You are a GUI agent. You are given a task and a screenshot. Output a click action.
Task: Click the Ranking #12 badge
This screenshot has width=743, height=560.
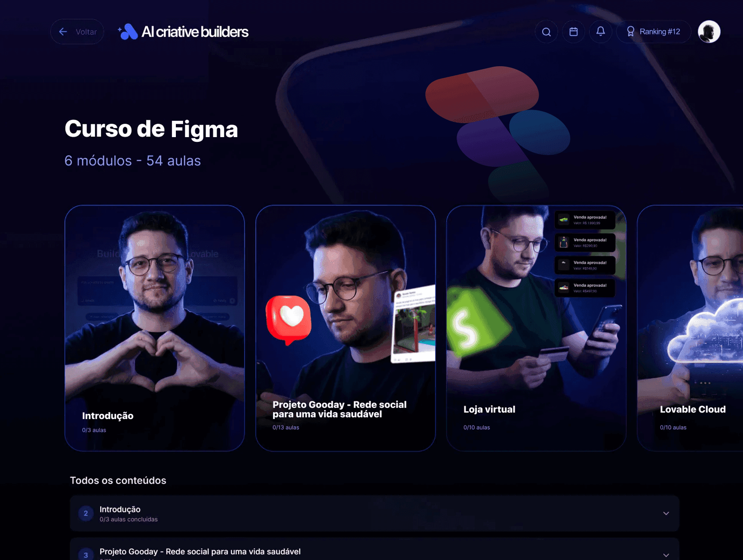pos(654,32)
